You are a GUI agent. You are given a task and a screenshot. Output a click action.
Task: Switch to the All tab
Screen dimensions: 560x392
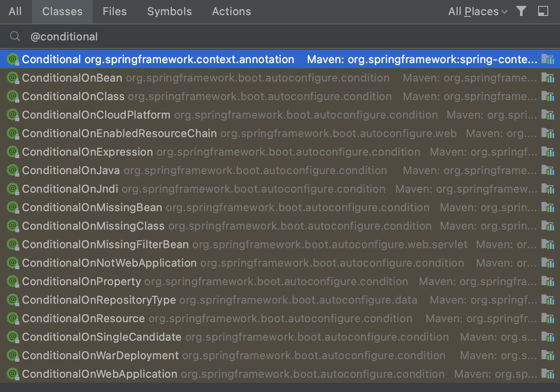tap(15, 11)
